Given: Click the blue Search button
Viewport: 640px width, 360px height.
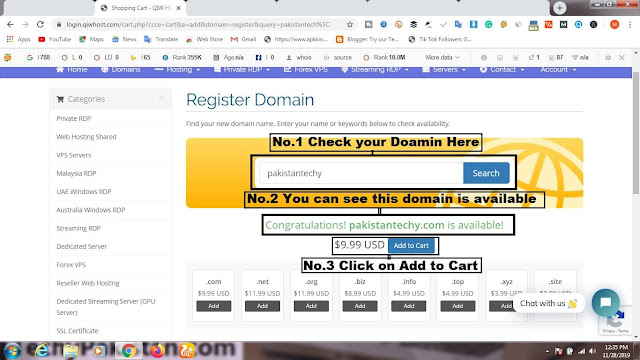Looking at the screenshot, I should pyautogui.click(x=486, y=173).
